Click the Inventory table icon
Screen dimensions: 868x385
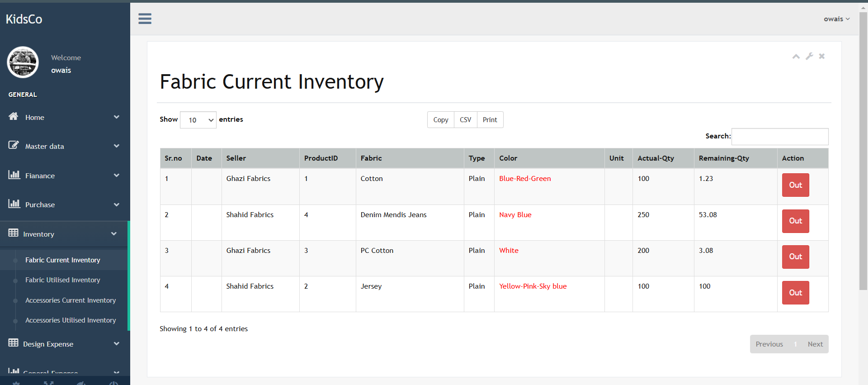(x=14, y=233)
